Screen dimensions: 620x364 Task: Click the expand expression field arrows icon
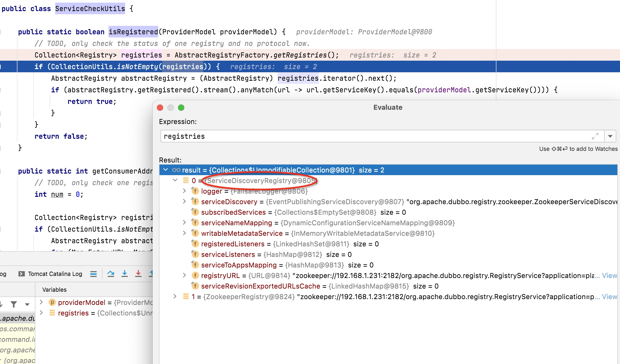click(x=595, y=136)
